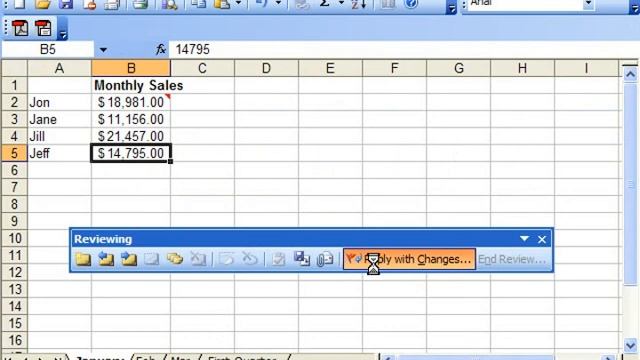Click vertical scrollbar up arrow

pos(630,74)
